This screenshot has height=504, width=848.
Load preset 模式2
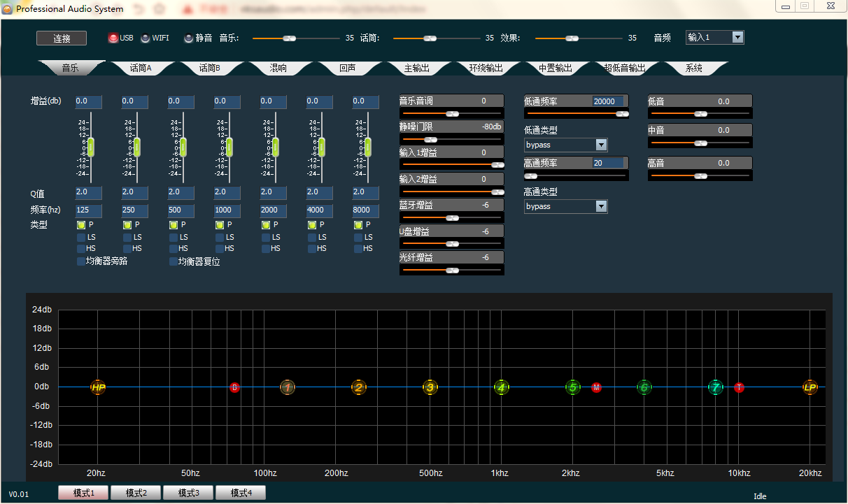(x=136, y=493)
